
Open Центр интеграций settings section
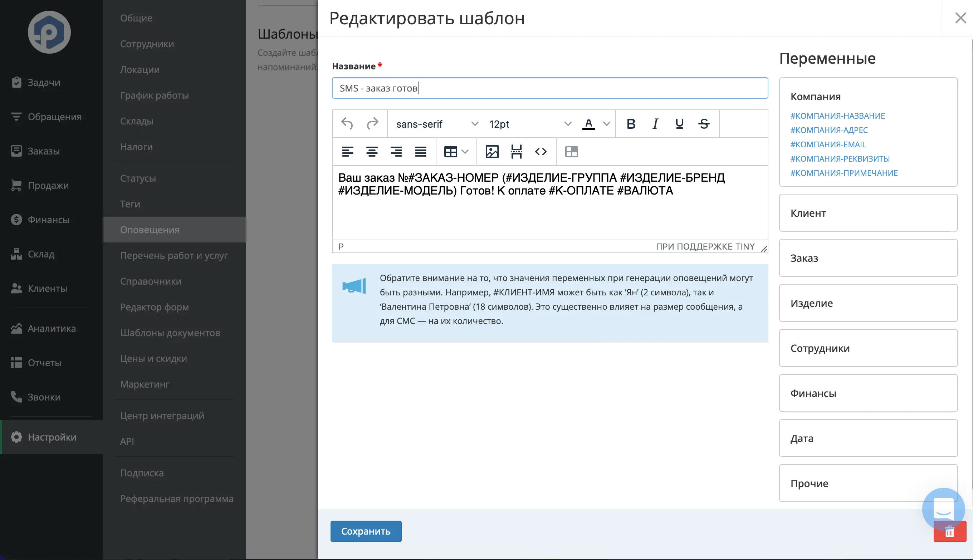point(175,416)
